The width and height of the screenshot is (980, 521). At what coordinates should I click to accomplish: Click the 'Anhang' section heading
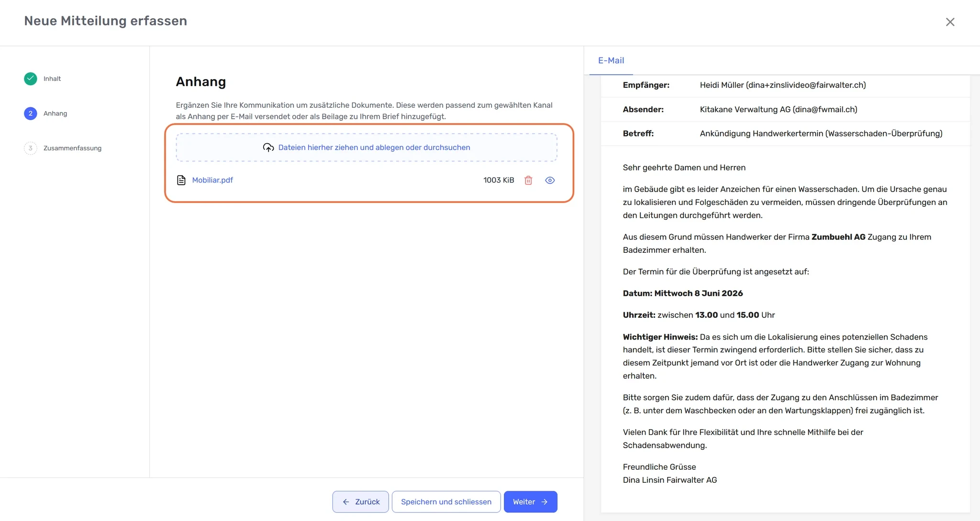(201, 82)
